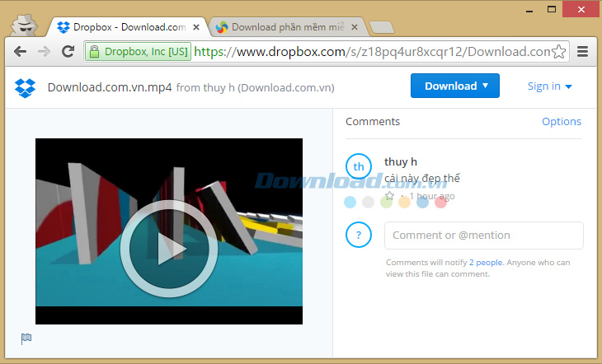This screenshot has width=602, height=364.
Task: Focus the Comment or @mention field
Action: tap(484, 236)
